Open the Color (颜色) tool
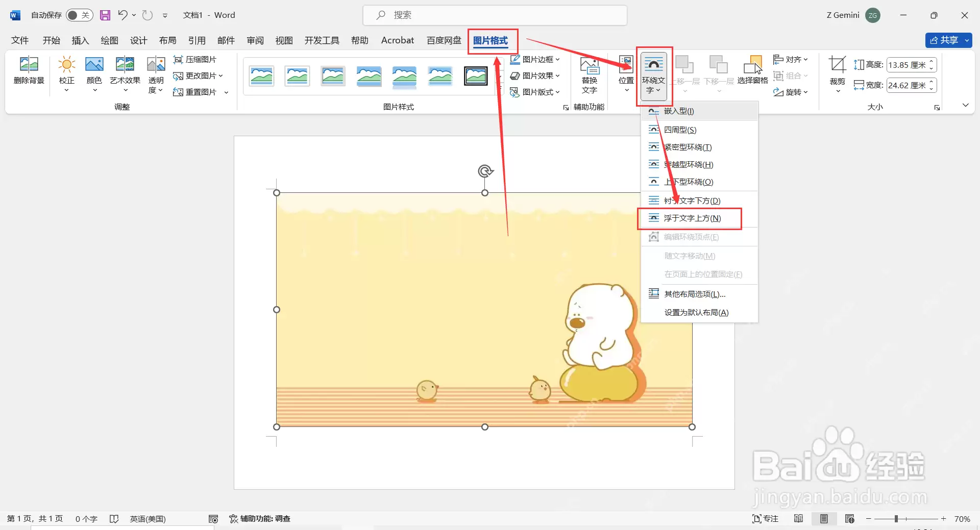980x530 pixels. tap(94, 74)
